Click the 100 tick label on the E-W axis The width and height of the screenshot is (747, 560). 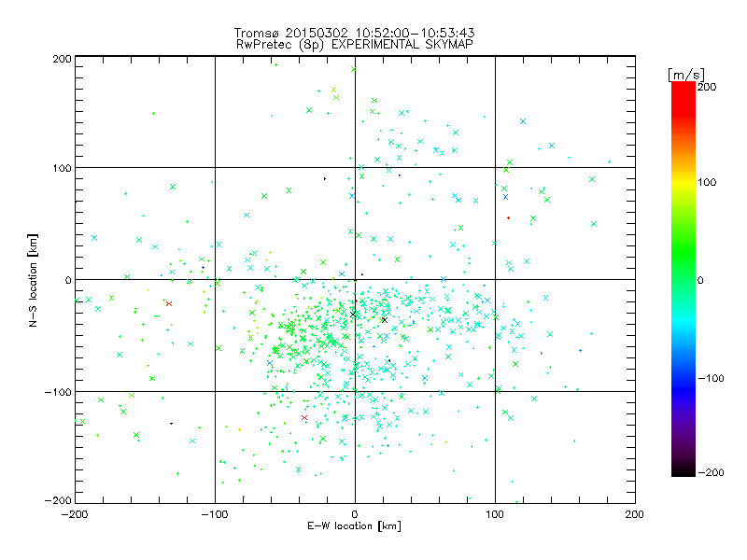coord(495,514)
